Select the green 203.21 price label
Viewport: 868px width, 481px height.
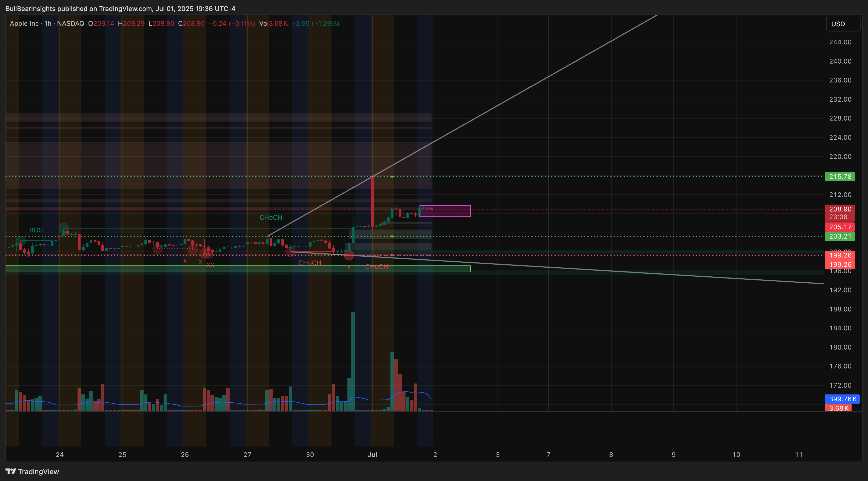coord(839,236)
